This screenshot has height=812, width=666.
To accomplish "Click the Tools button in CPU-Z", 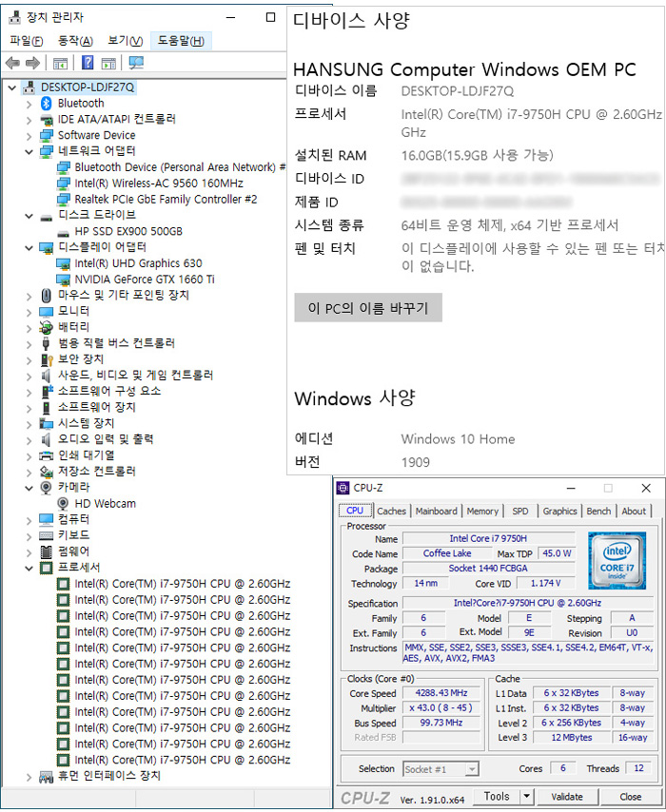I will (x=497, y=797).
